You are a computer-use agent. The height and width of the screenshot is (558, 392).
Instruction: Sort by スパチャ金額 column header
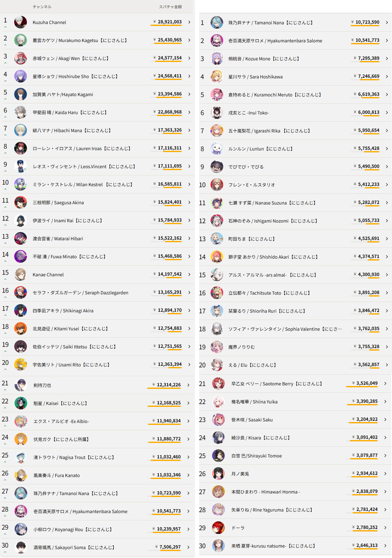click(170, 7)
